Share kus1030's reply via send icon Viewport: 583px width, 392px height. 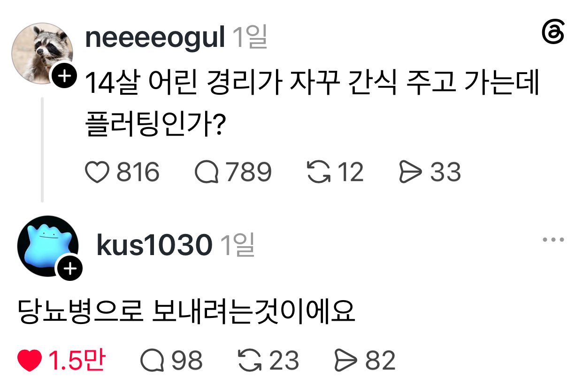click(x=345, y=361)
